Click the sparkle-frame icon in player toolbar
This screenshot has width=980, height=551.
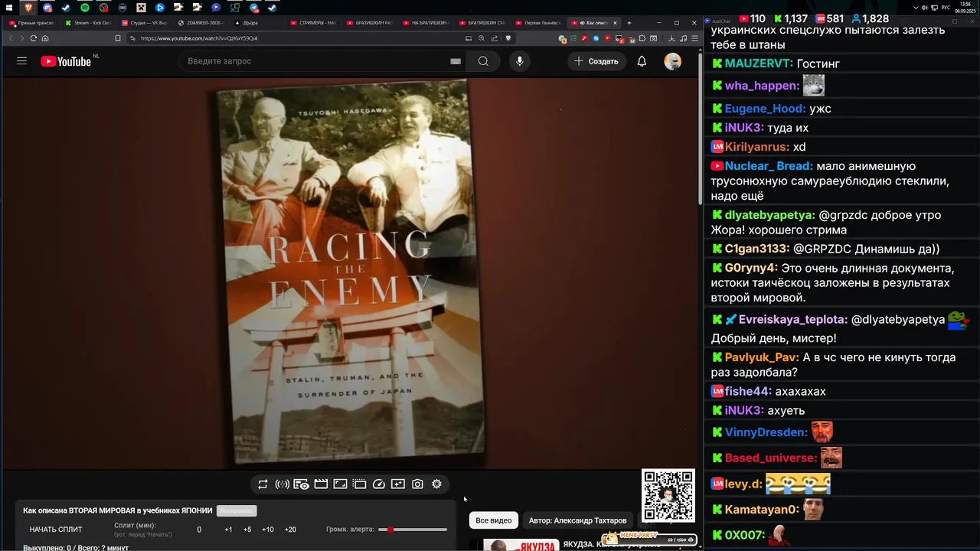point(398,484)
